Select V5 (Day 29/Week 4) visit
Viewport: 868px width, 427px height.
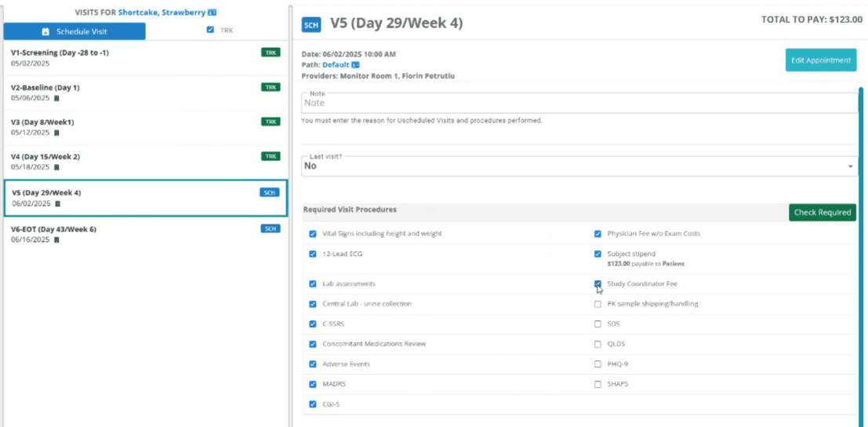145,198
